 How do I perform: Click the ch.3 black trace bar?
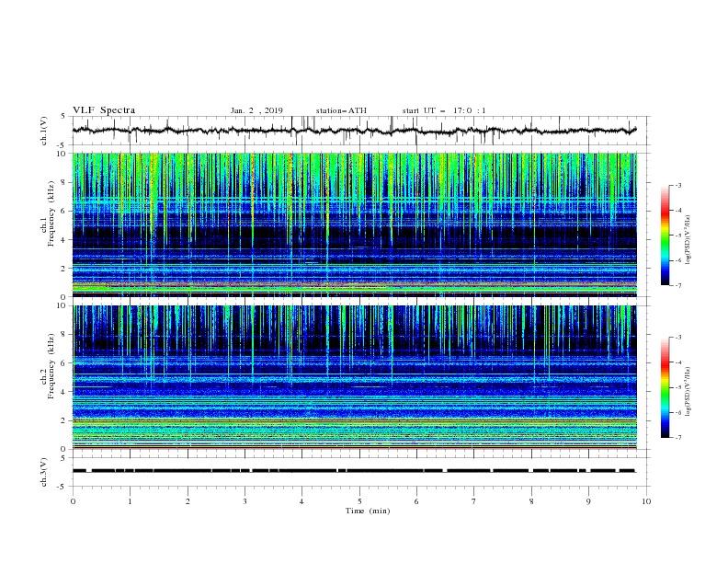coord(355,471)
